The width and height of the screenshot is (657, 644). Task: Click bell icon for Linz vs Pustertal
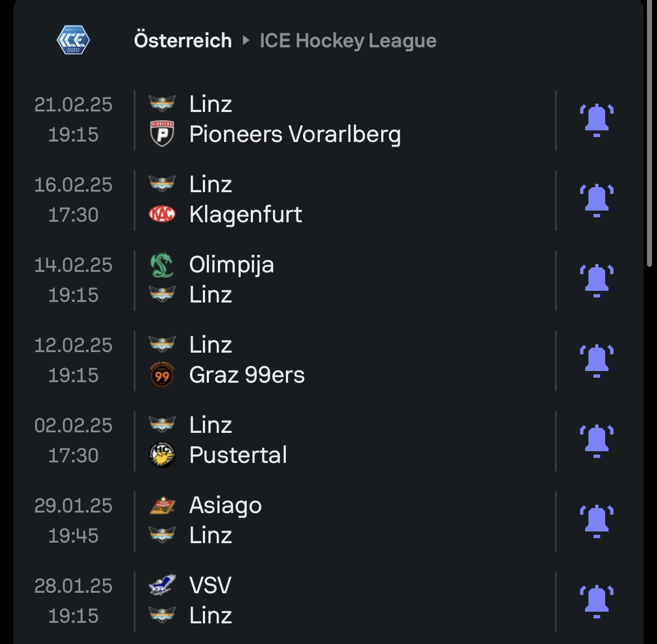pyautogui.click(x=596, y=441)
